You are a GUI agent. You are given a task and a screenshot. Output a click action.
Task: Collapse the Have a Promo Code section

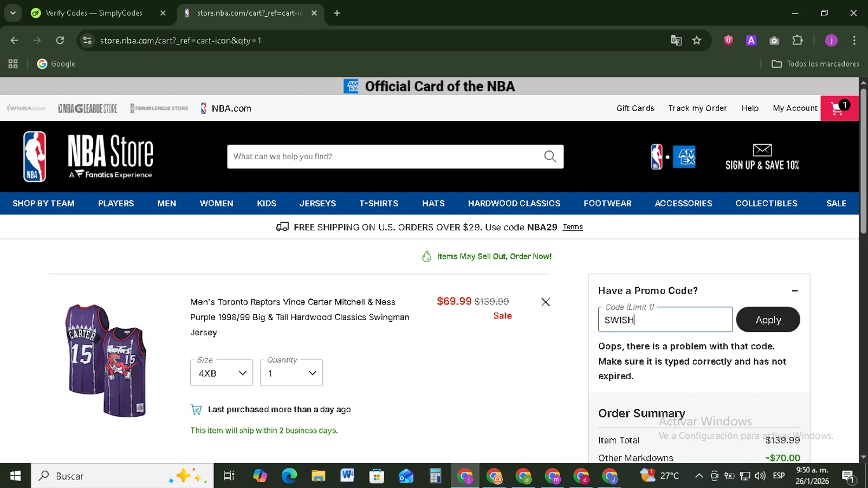click(795, 291)
